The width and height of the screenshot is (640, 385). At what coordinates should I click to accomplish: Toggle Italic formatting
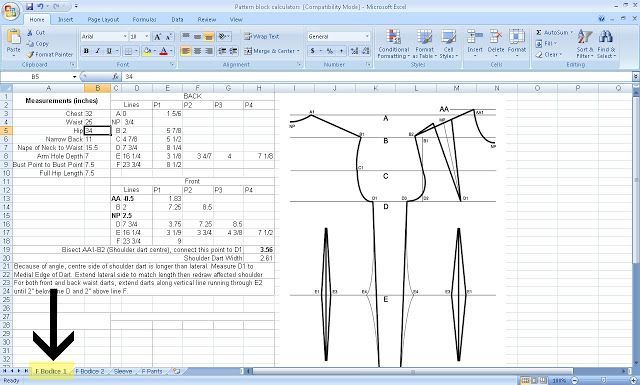click(x=98, y=51)
